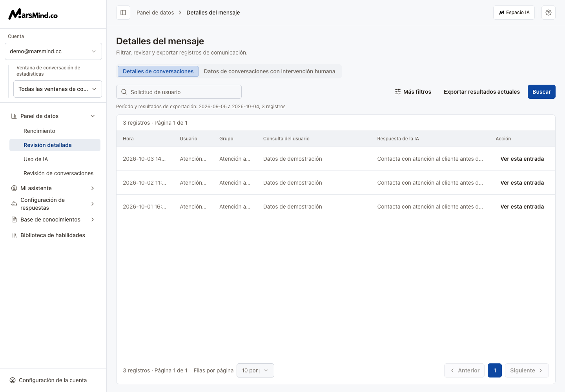
Task: Click the Respuesta de la IA column header
Action: [398, 139]
